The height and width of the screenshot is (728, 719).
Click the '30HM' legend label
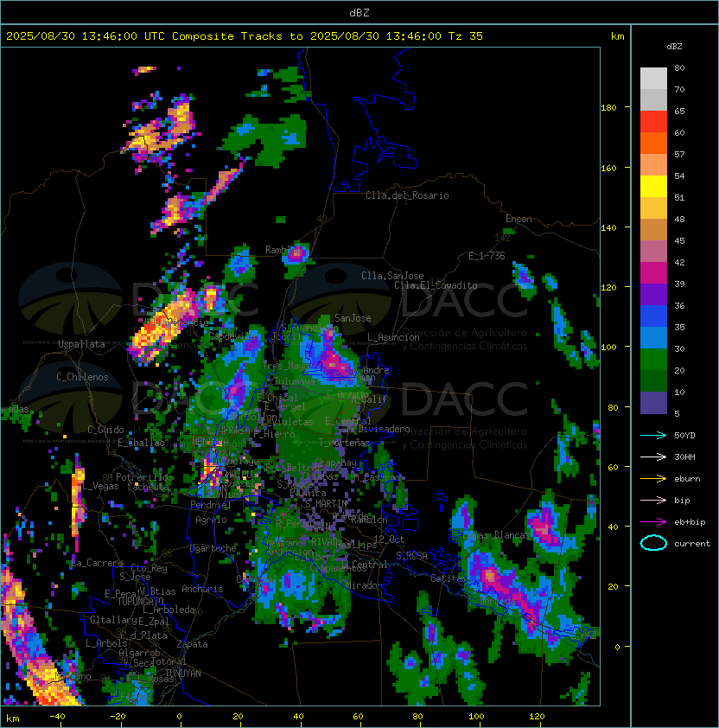pos(684,457)
